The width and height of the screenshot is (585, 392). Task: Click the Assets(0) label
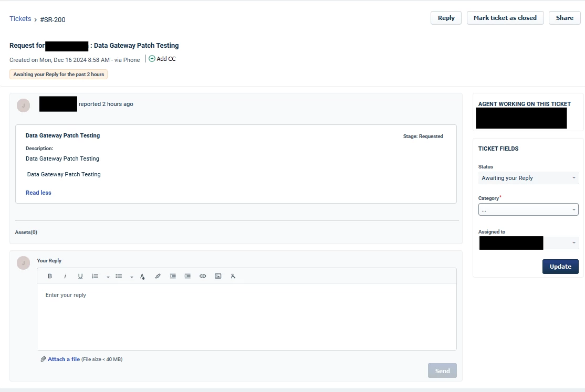point(26,232)
